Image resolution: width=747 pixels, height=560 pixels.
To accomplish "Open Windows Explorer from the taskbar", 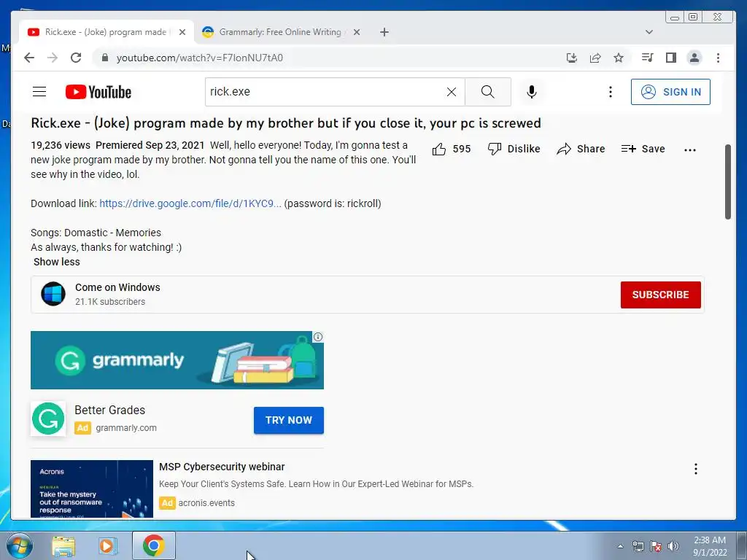I will (x=63, y=545).
